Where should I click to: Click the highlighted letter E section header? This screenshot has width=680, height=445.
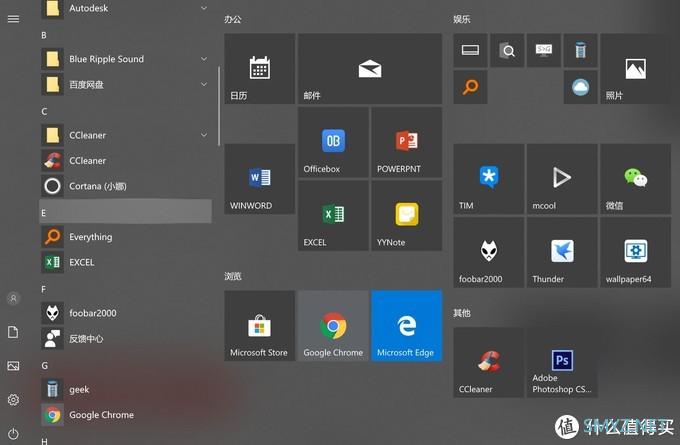(x=126, y=212)
